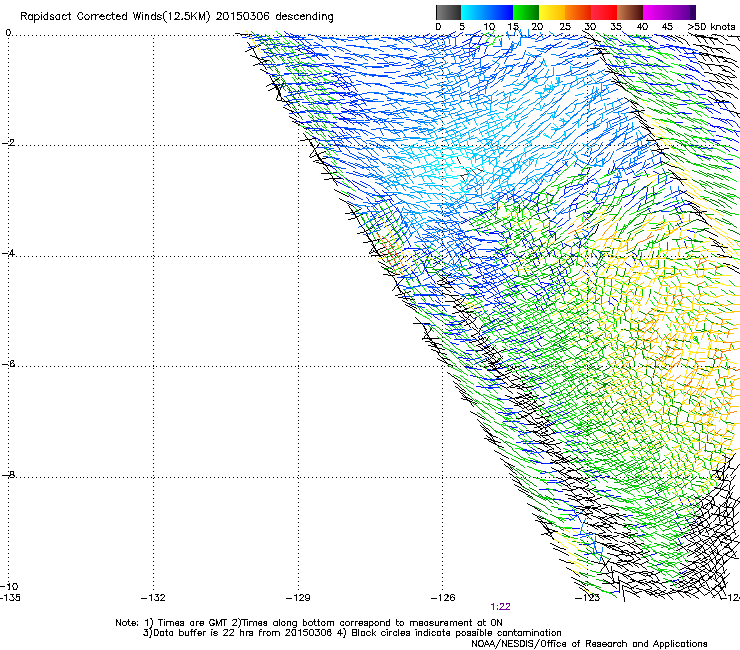Click the latitude label '-8'

pyautogui.click(x=8, y=474)
